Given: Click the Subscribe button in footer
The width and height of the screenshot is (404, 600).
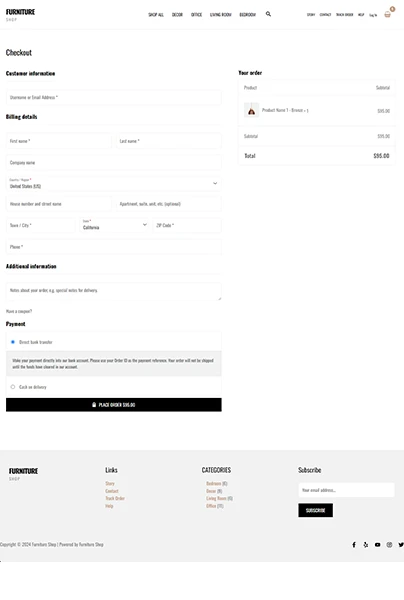Looking at the screenshot, I should pos(316,510).
